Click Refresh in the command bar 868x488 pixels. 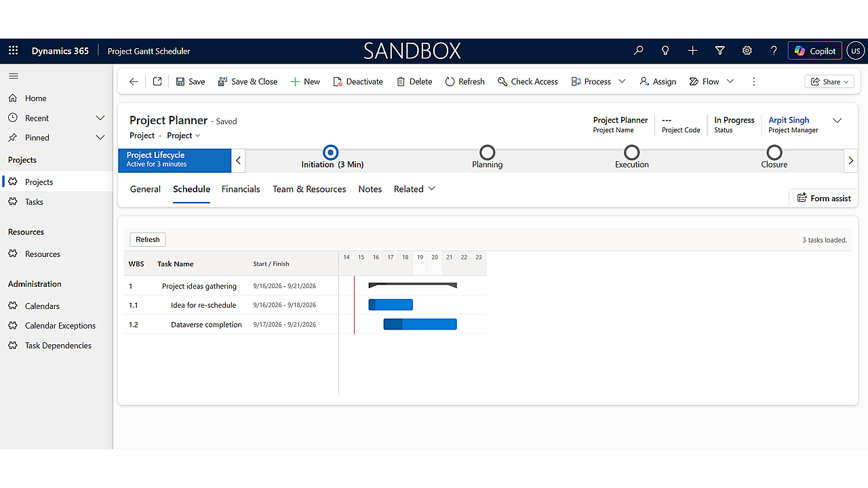(465, 81)
